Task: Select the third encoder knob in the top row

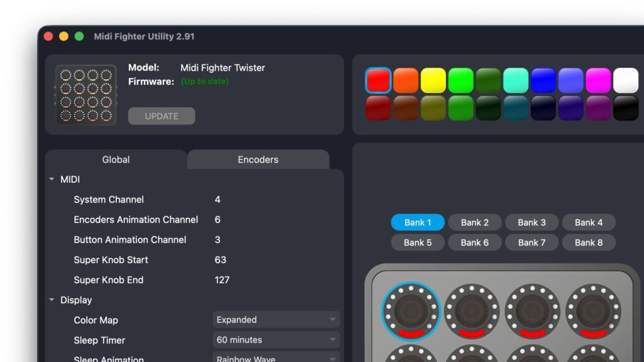Action: click(x=532, y=312)
